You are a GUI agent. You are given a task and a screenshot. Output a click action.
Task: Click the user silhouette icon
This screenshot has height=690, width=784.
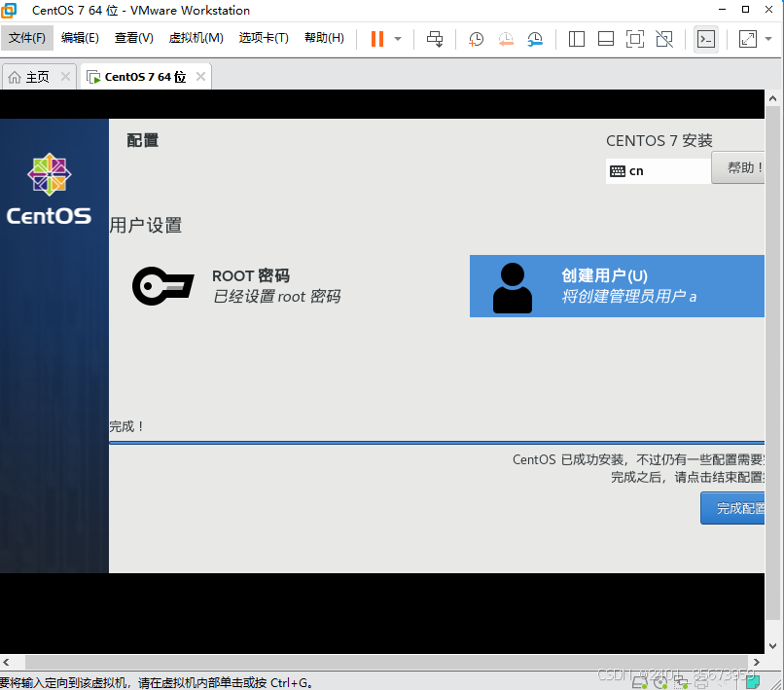click(513, 288)
